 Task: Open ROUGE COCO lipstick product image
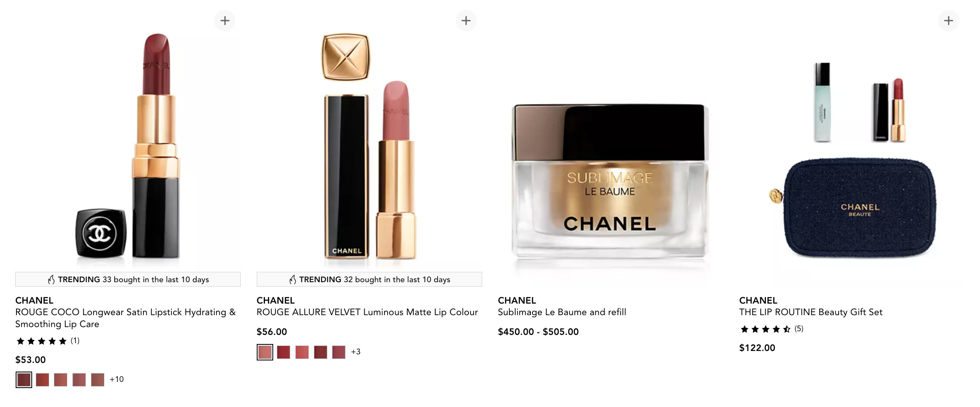[128, 148]
